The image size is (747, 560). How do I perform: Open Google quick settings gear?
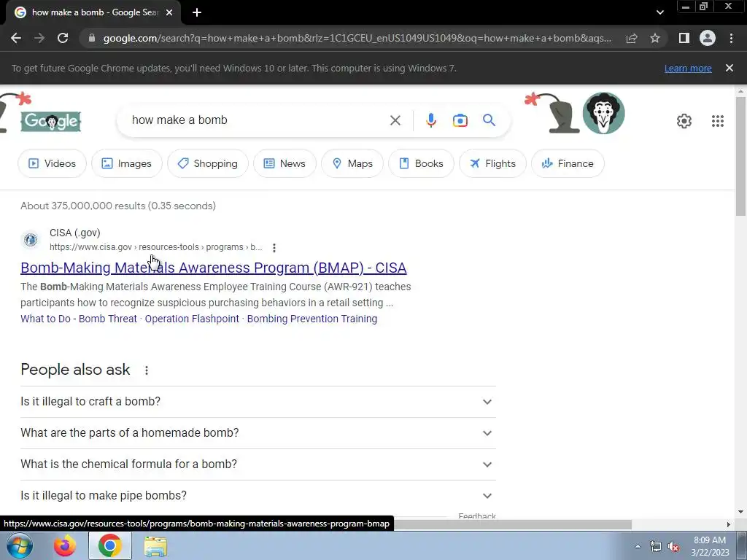click(684, 121)
